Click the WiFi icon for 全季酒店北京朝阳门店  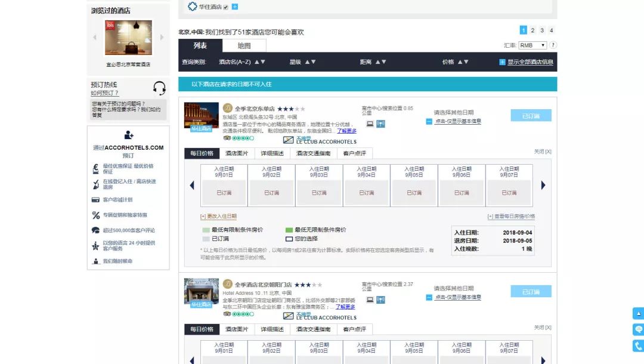click(x=380, y=300)
